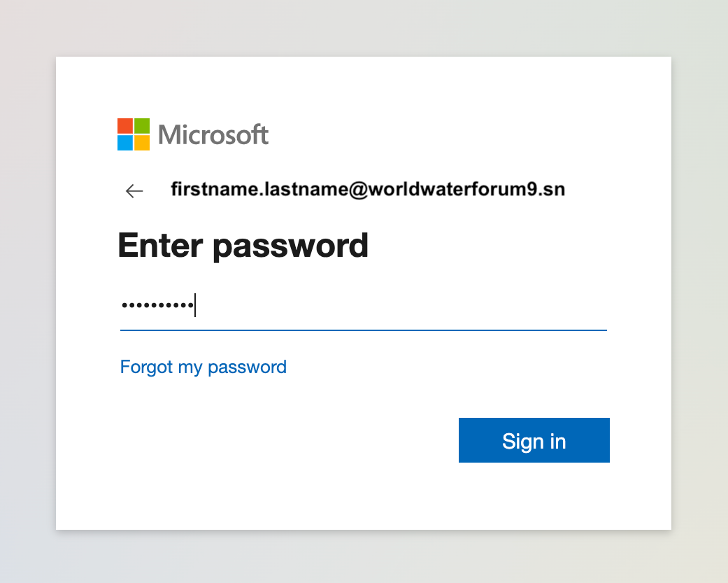Click the Sign in button
Image resolution: width=728 pixels, height=583 pixels.
tap(534, 440)
